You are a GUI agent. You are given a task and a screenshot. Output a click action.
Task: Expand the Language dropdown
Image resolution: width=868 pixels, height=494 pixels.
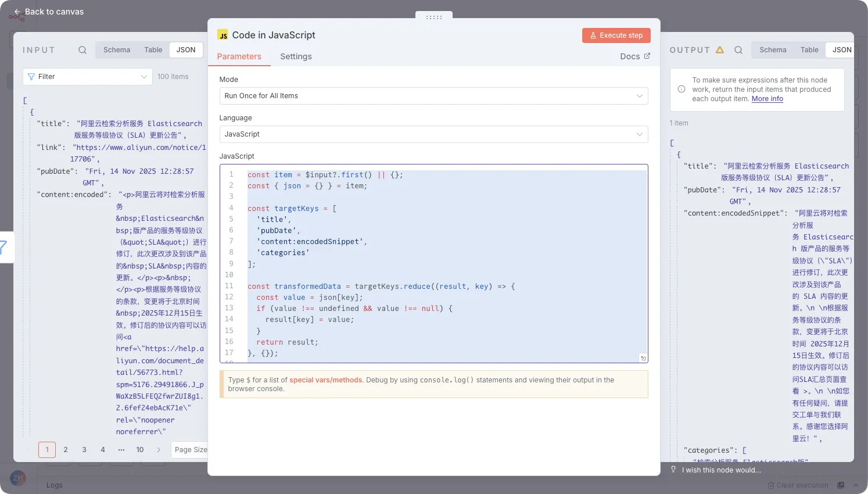(433, 134)
